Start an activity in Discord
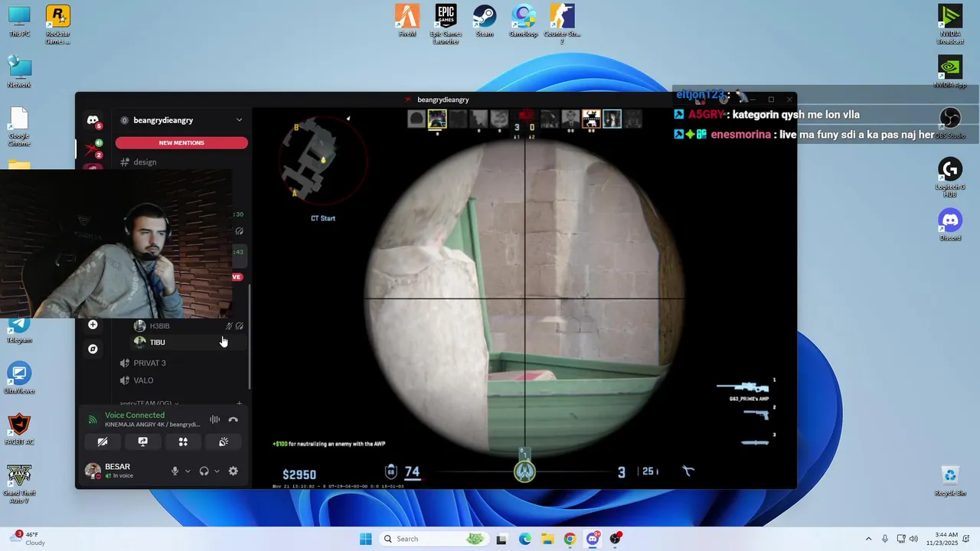 coord(183,442)
